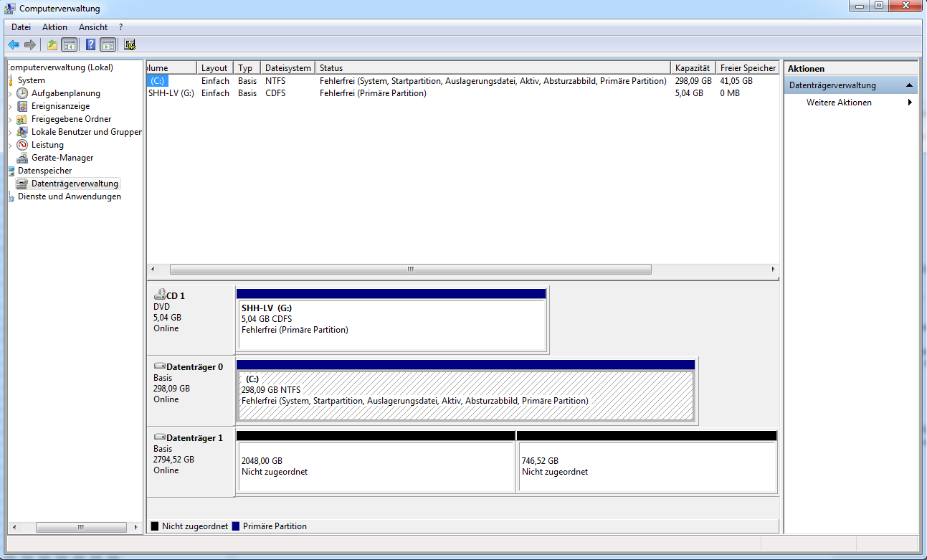Screen dimensions: 927x560
Task: Click the black Nicht zugeordnet legend swatch
Action: tap(155, 526)
